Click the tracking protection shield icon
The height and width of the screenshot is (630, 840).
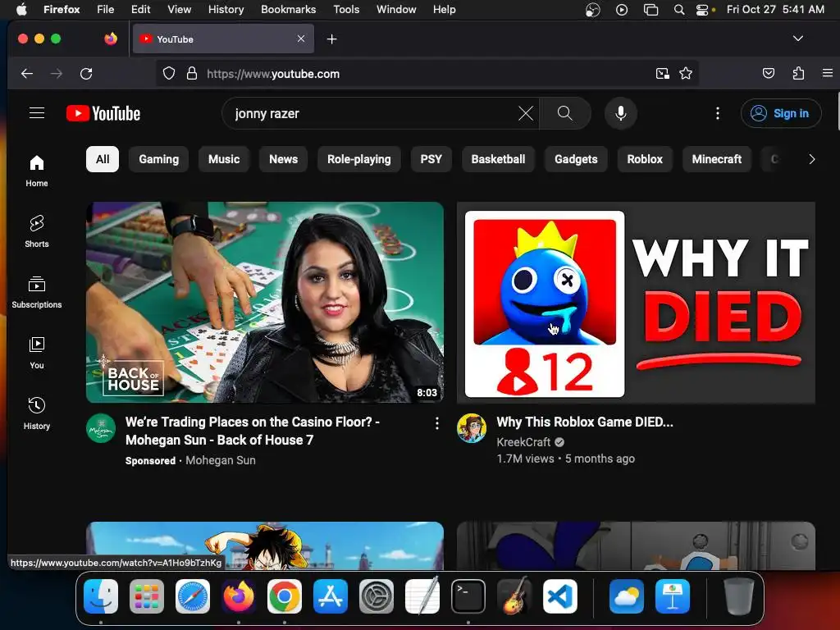[169, 73]
